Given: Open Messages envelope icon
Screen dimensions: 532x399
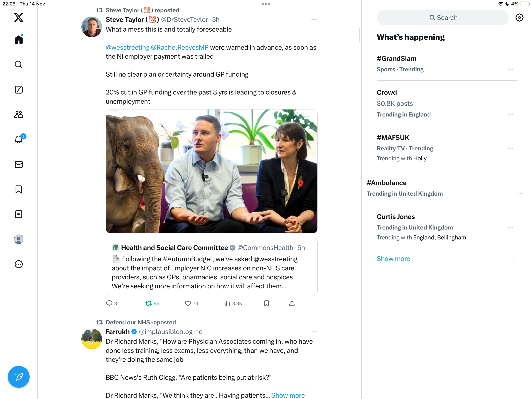Looking at the screenshot, I should click(18, 164).
